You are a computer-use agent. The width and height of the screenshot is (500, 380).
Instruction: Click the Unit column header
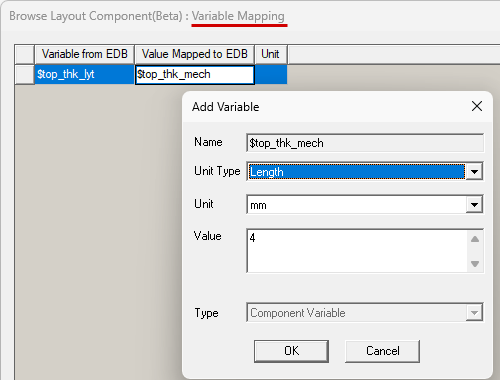click(x=271, y=54)
